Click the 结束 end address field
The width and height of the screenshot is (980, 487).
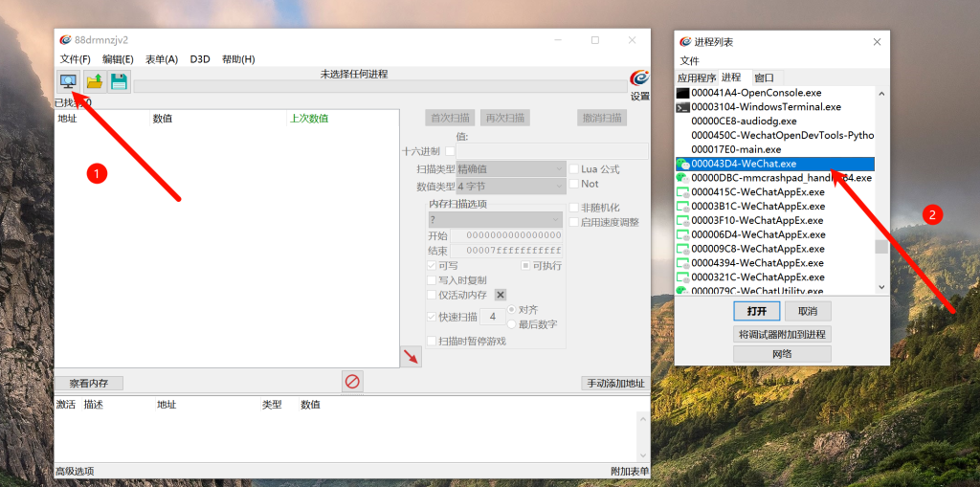(506, 251)
